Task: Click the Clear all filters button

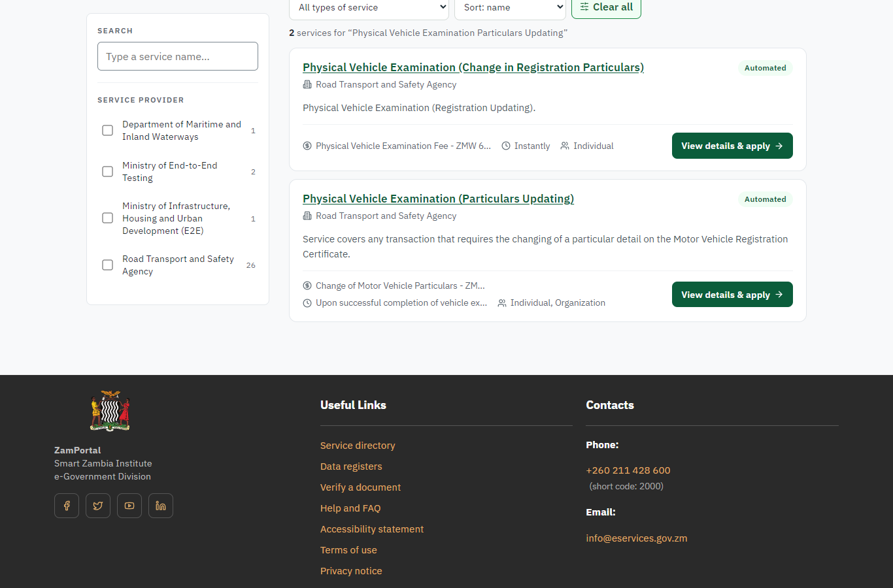Action: [606, 8]
